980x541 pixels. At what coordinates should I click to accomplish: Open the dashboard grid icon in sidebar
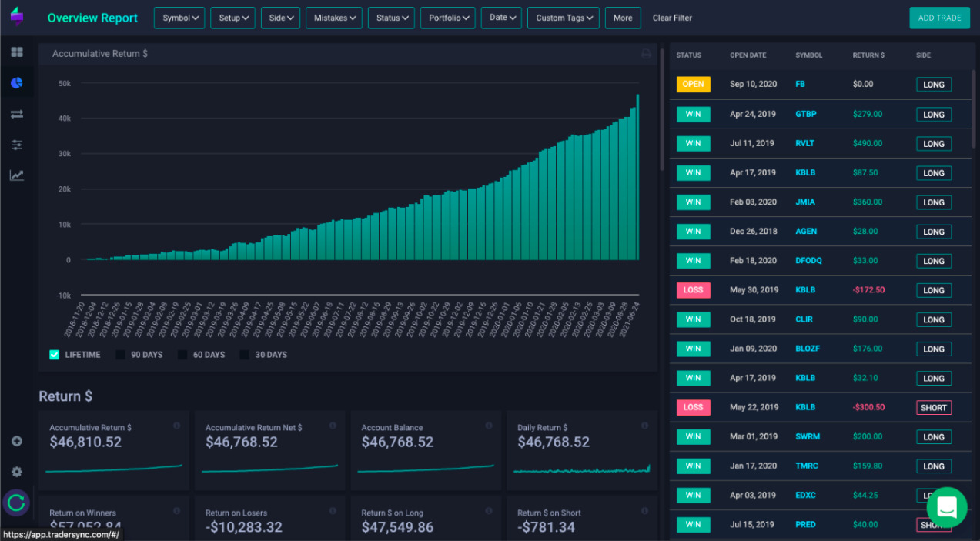click(x=17, y=52)
